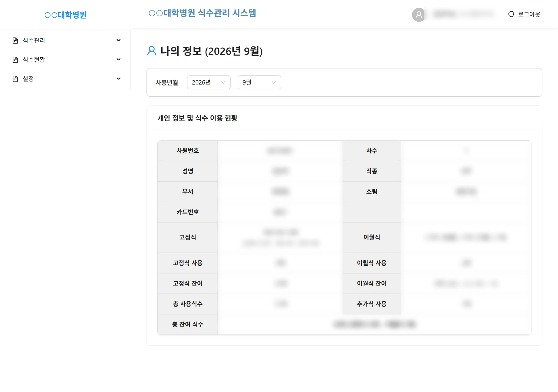
Task: Click the ○○대학병원 식수관리 시스템 title
Action: pyautogui.click(x=202, y=13)
